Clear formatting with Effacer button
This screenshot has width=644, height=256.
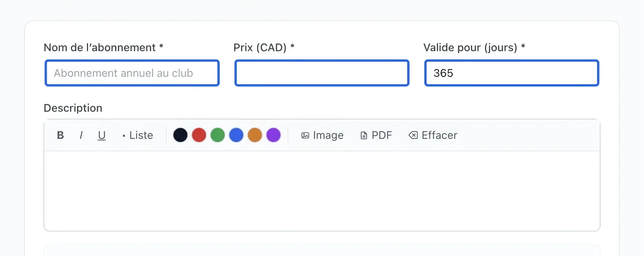point(433,135)
